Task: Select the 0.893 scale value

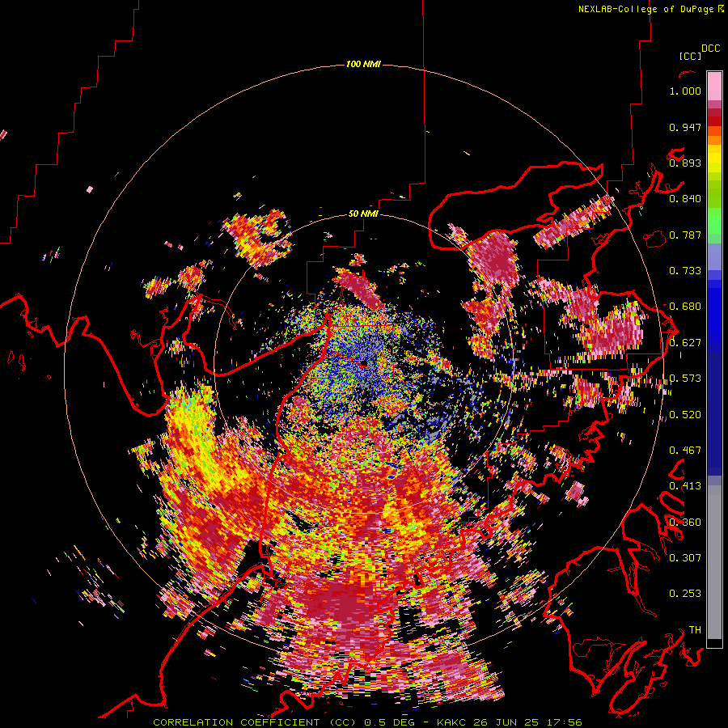Action: pyautogui.click(x=685, y=163)
